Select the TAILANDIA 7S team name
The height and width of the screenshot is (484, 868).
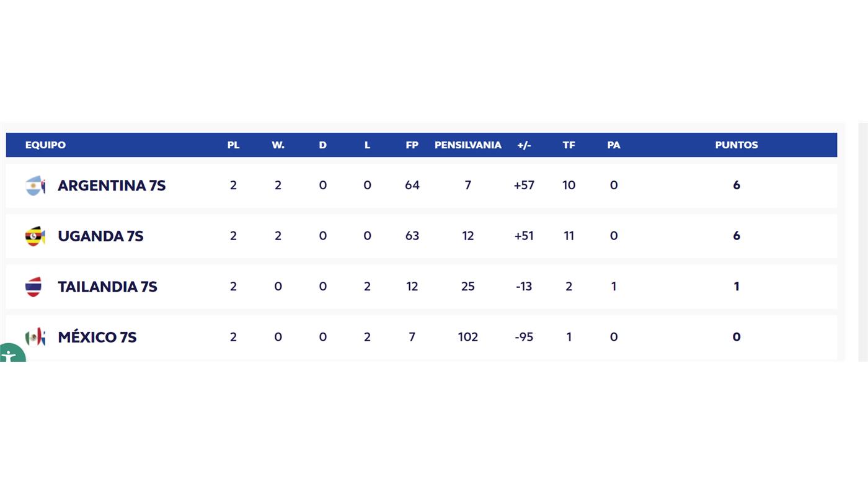coord(107,287)
